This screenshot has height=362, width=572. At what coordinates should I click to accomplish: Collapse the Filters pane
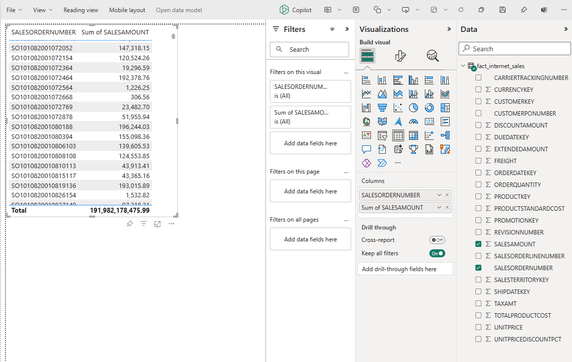(x=347, y=29)
